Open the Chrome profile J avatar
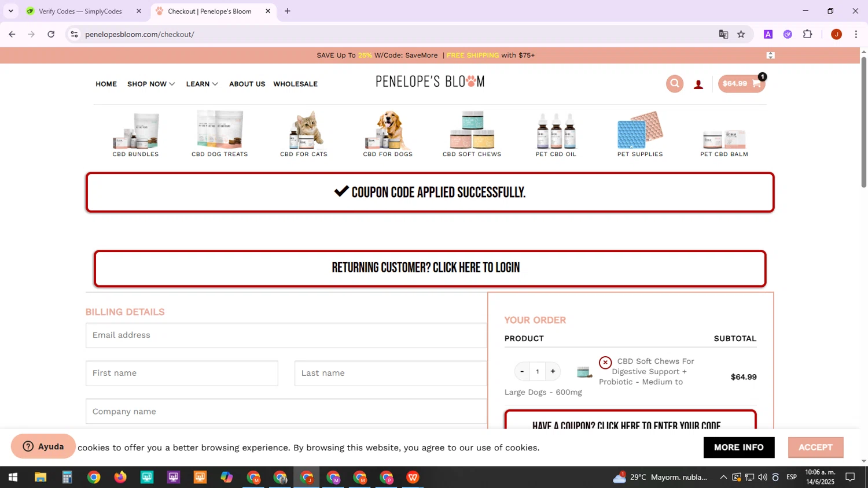The image size is (868, 488). [836, 34]
